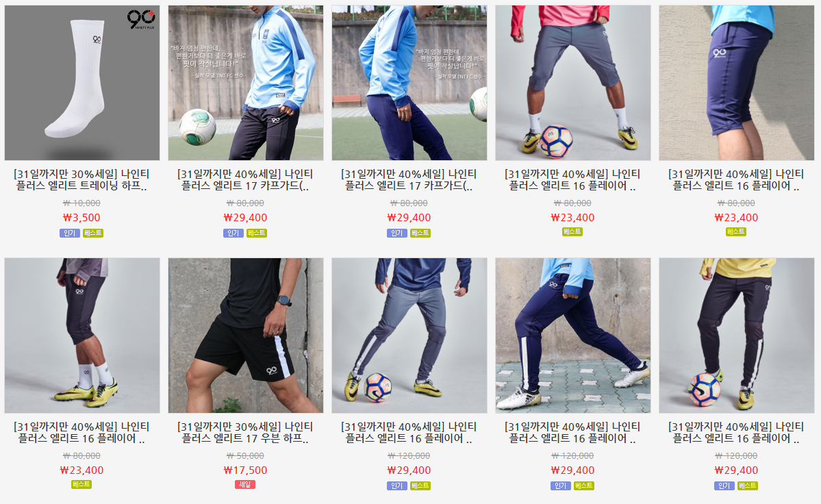This screenshot has height=504, width=821.
Task: Open the yellow-top black pants product image
Action: pyautogui.click(x=736, y=335)
